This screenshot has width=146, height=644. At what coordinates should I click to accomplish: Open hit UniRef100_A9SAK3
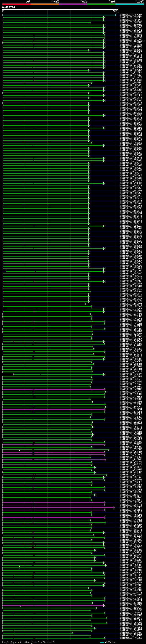131,17
